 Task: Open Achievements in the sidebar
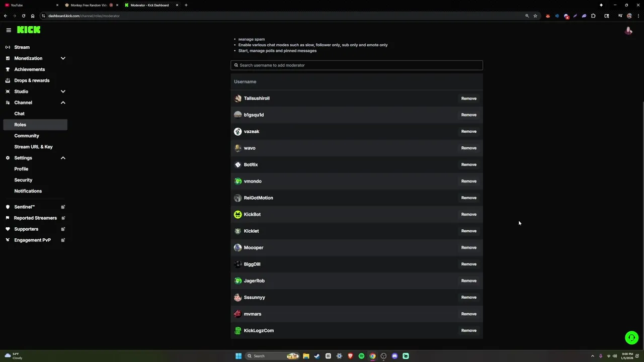tap(29, 69)
